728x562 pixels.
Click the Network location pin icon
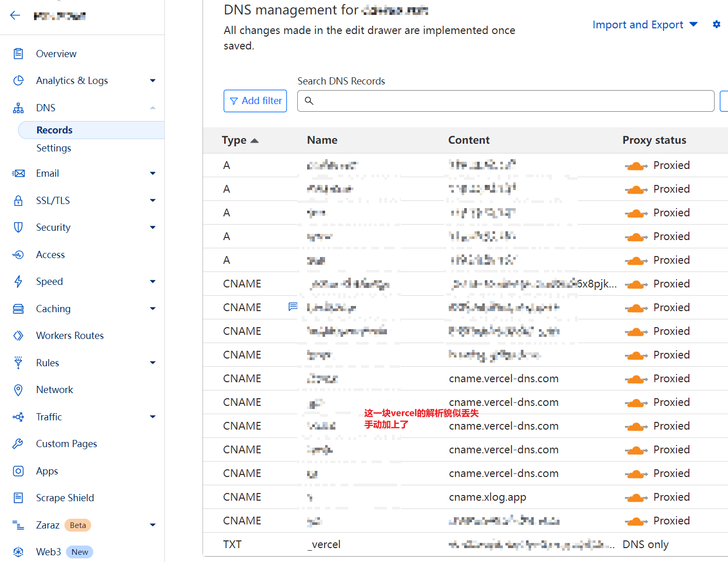[19, 390]
